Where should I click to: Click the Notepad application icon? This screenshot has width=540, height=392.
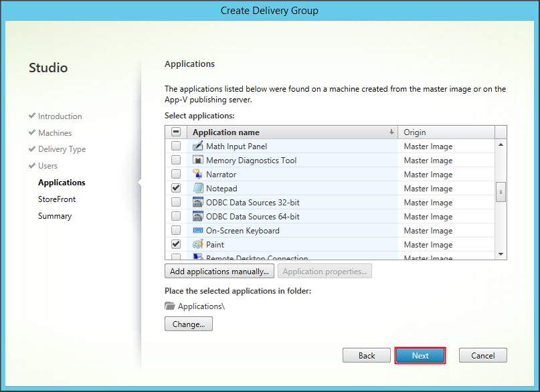point(198,189)
